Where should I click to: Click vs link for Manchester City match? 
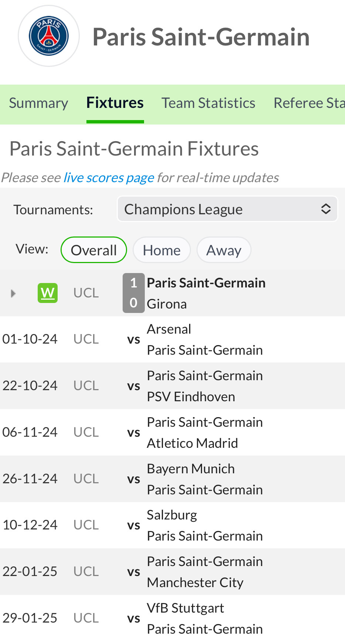coord(133,572)
